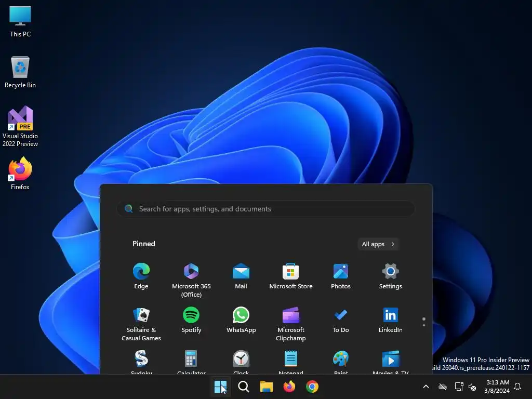Open Edge from pinned apps
The height and width of the screenshot is (399, 532).
[141, 276]
